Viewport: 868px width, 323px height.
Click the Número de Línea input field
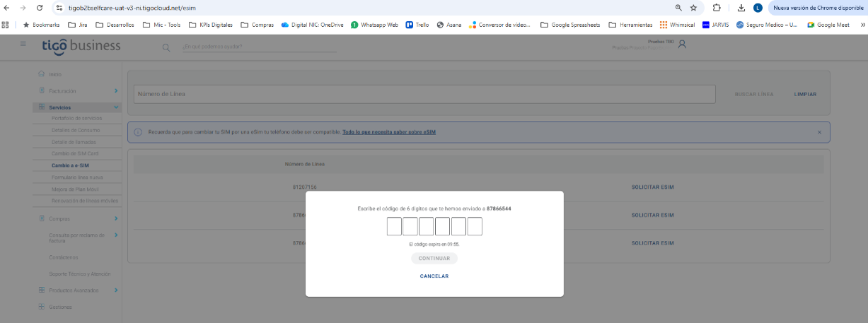pyautogui.click(x=424, y=94)
